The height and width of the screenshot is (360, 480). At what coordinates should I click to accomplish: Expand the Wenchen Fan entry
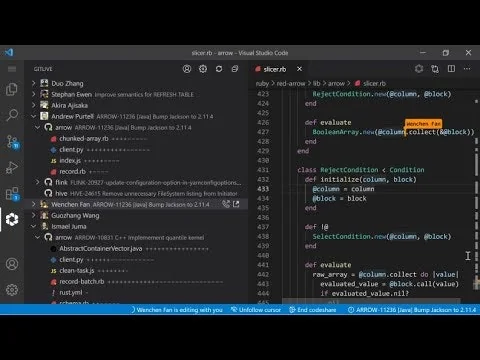(x=34, y=204)
